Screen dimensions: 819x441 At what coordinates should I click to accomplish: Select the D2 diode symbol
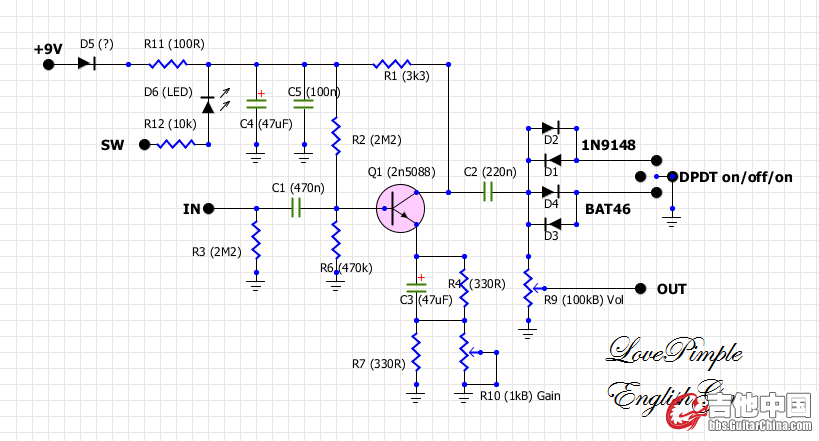(x=551, y=128)
